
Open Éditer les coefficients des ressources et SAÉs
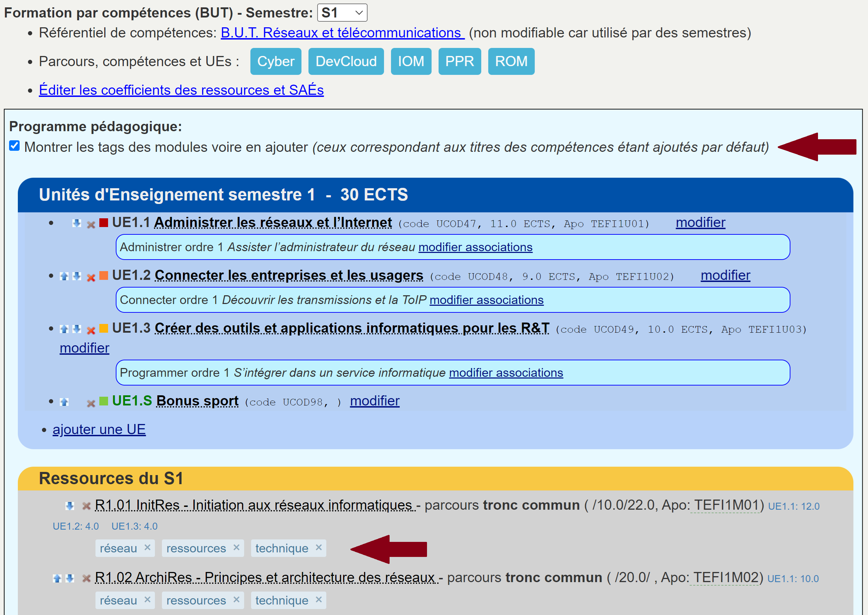tap(181, 90)
